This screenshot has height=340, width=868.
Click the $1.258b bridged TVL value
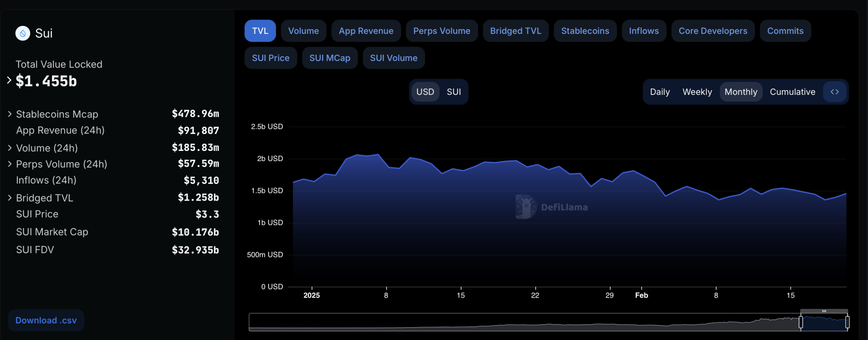click(x=198, y=198)
